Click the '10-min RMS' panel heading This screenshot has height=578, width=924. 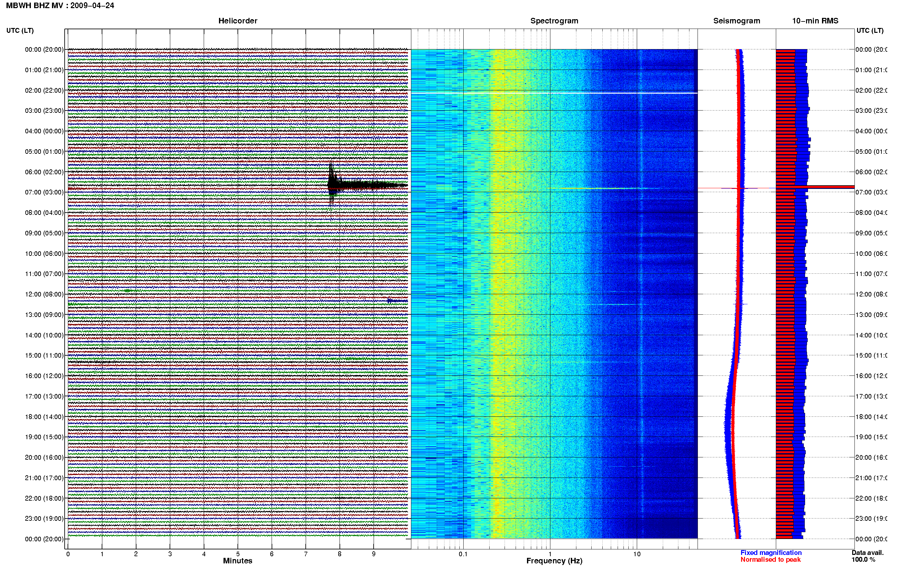point(815,21)
